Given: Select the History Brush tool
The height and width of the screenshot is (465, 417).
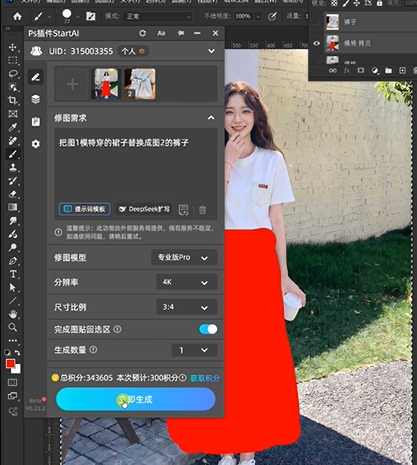Looking at the screenshot, I should pos(13,181).
